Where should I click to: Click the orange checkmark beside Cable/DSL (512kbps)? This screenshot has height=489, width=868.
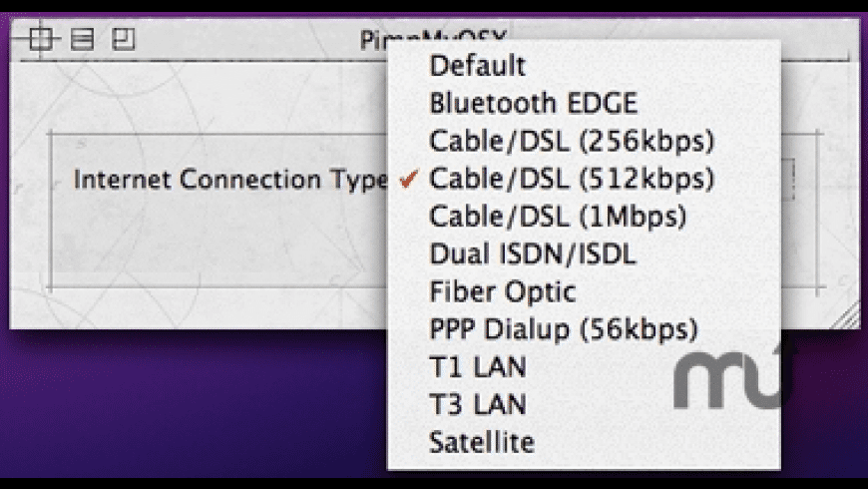click(x=406, y=180)
